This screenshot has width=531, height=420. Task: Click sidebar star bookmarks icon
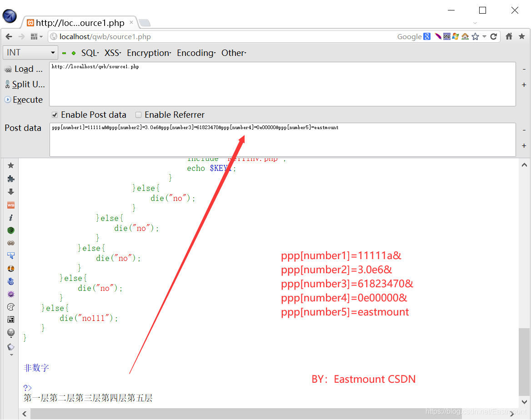11,165
